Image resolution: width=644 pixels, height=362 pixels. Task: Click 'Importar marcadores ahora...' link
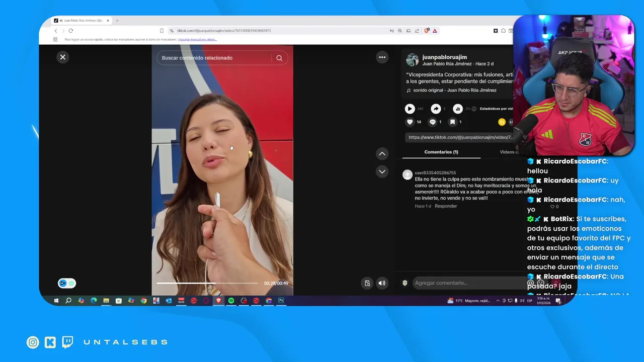click(x=197, y=39)
